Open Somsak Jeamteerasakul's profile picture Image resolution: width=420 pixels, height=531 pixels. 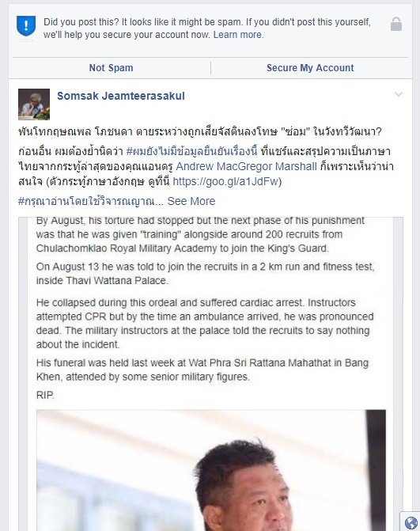point(34,104)
